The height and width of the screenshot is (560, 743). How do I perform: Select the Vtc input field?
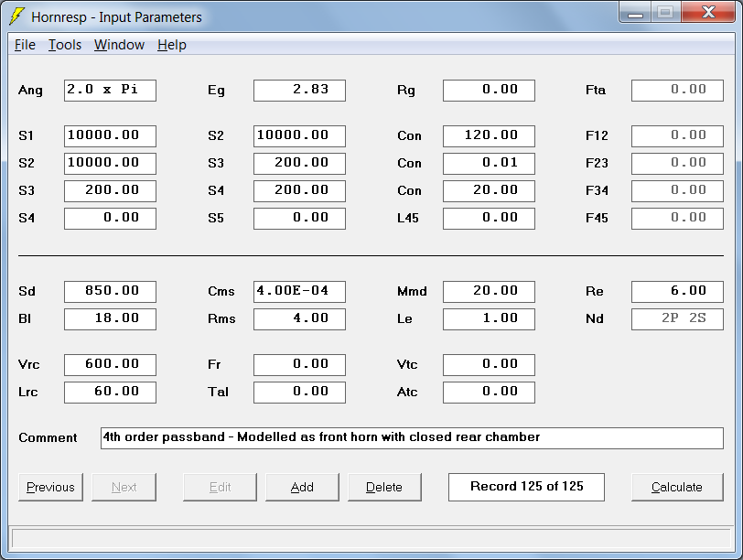pos(489,365)
